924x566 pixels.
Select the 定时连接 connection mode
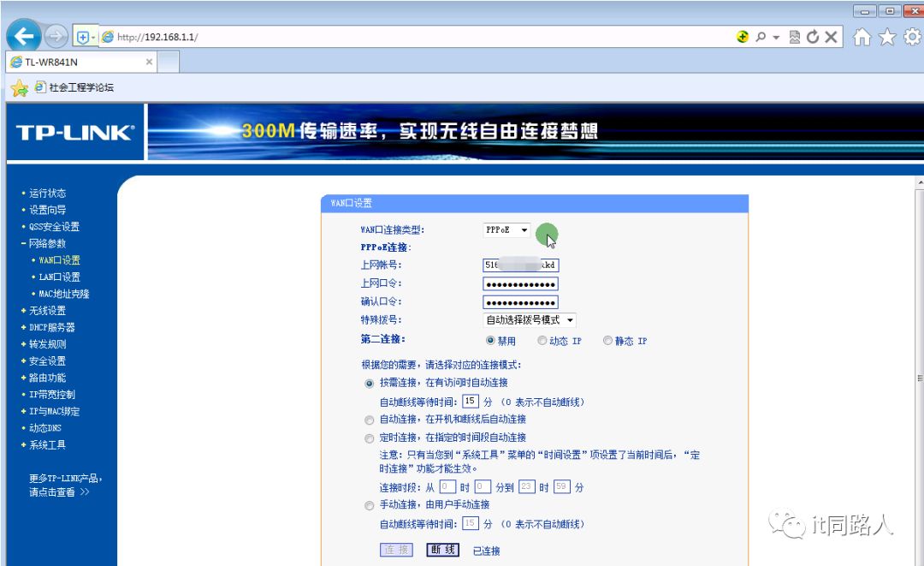click(370, 438)
